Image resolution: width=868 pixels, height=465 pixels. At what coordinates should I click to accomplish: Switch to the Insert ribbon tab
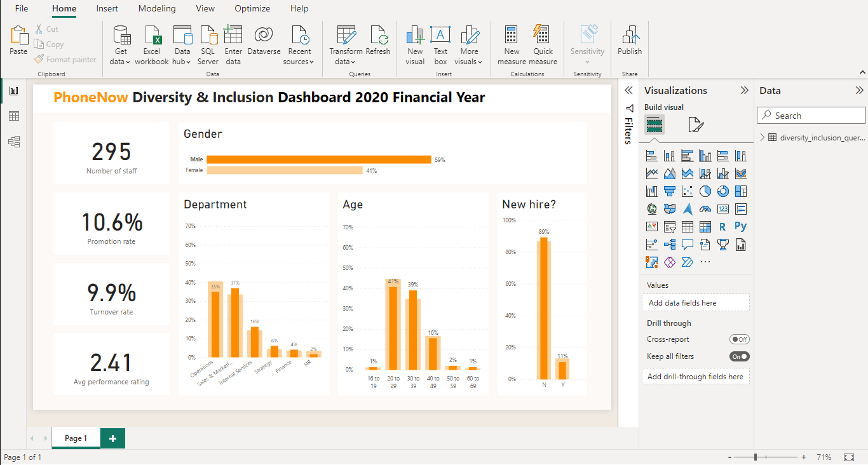pos(107,9)
